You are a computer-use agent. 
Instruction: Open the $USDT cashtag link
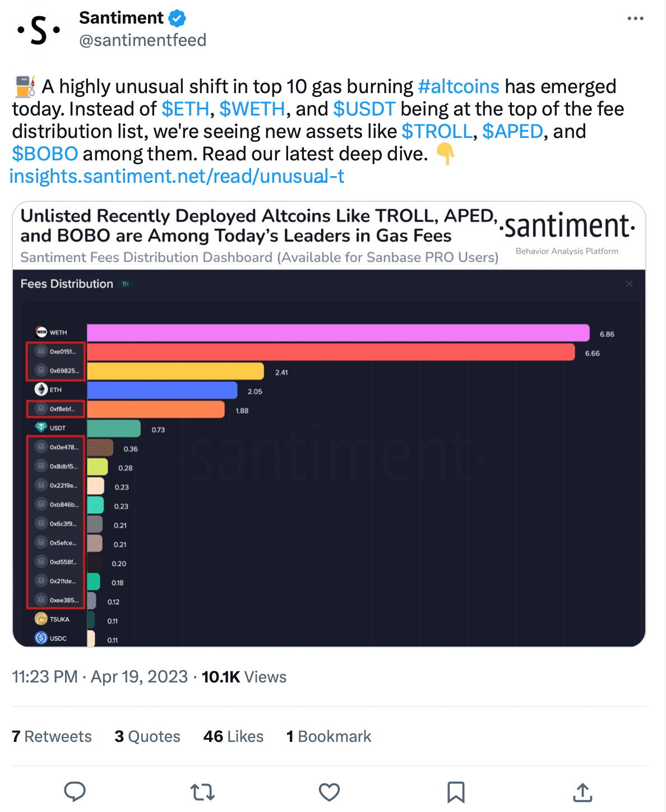(x=364, y=109)
